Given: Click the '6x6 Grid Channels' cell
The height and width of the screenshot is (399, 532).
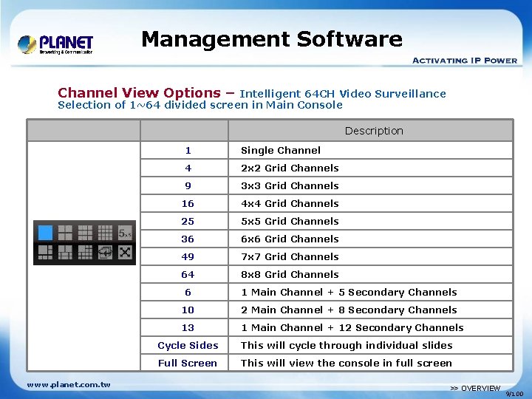Looking at the screenshot, I should pos(370,239).
